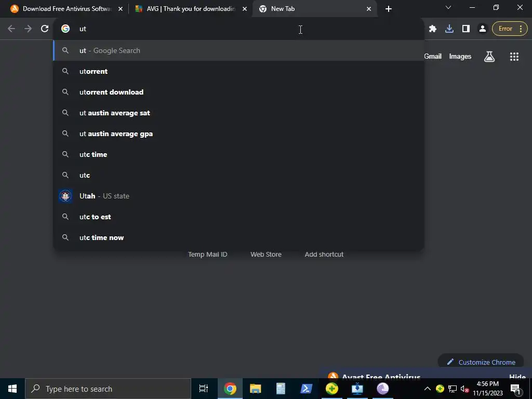Open the Action Center notification icon

tap(515, 389)
